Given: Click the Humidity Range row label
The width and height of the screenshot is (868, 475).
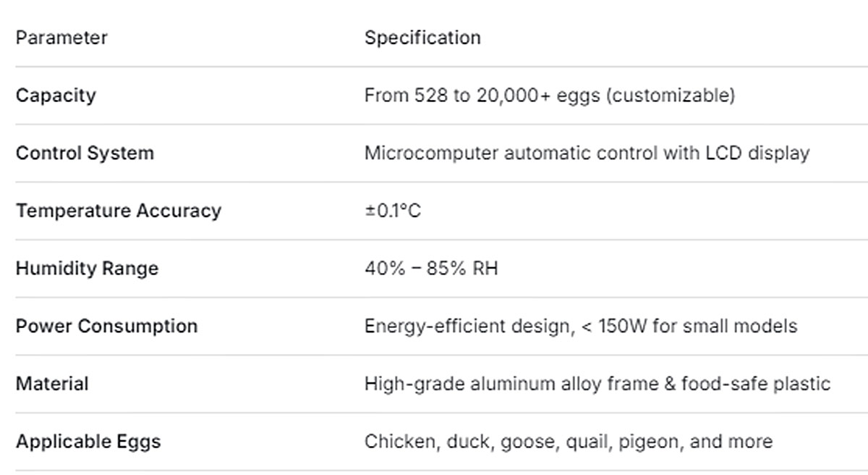Looking at the screenshot, I should 87,269.
